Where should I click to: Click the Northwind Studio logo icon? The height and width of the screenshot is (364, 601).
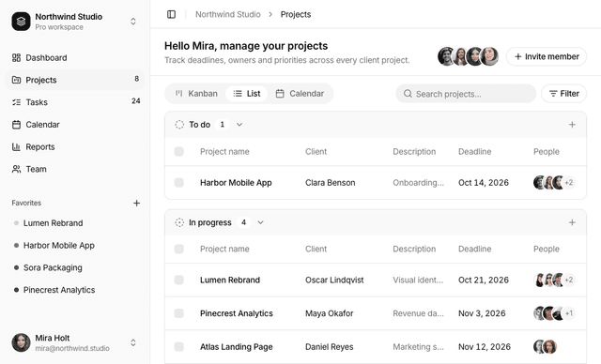(21, 22)
